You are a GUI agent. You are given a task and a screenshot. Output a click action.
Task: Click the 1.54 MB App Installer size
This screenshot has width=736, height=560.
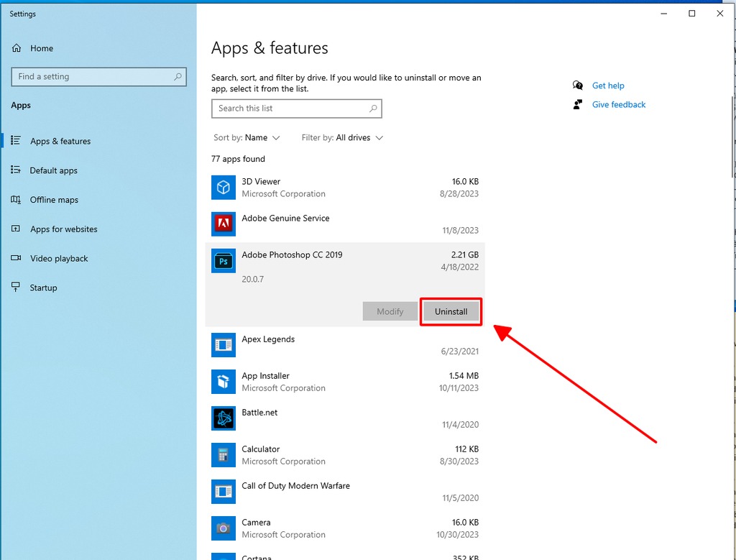pyautogui.click(x=464, y=375)
